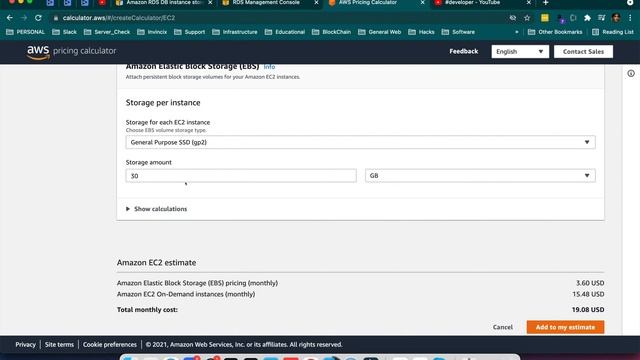Switch to the Amazon RDS DB instance tab
The width and height of the screenshot is (640, 360).
163,3
